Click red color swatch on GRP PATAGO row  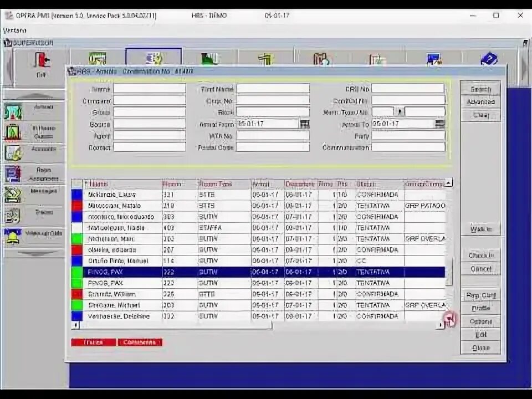tap(77, 206)
